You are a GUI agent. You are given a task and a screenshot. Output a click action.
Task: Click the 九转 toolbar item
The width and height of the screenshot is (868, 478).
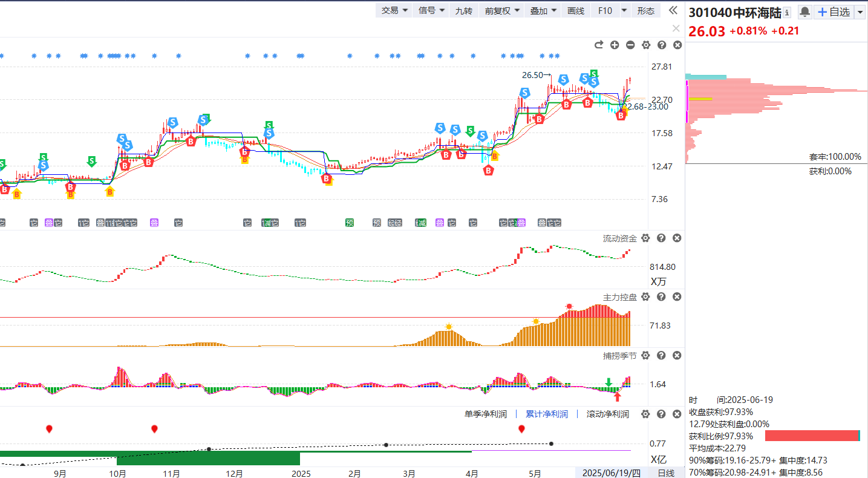pyautogui.click(x=463, y=10)
